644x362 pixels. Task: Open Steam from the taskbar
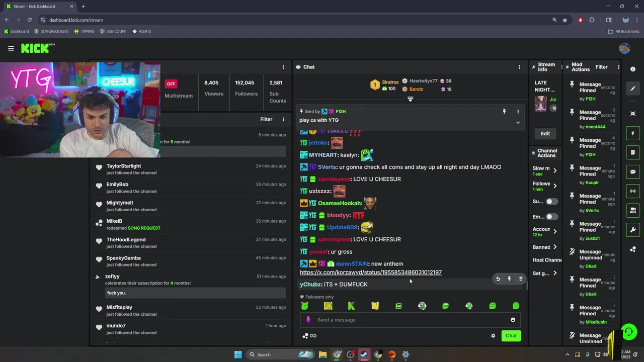(x=364, y=354)
